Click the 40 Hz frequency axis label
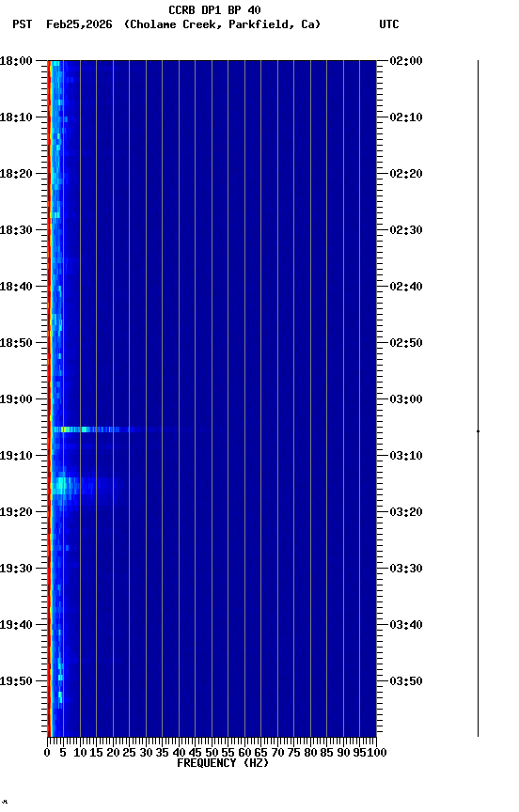519x812 pixels. coord(179,753)
